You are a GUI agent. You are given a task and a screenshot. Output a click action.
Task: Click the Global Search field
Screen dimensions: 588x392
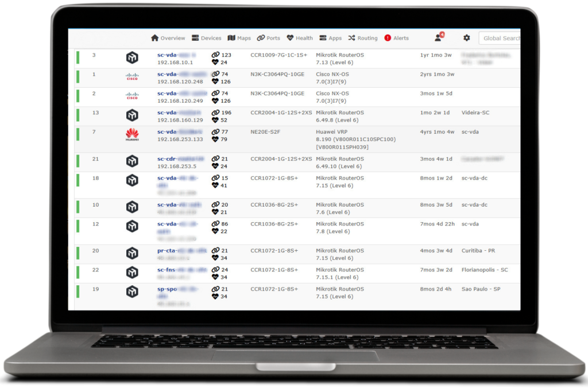[500, 38]
